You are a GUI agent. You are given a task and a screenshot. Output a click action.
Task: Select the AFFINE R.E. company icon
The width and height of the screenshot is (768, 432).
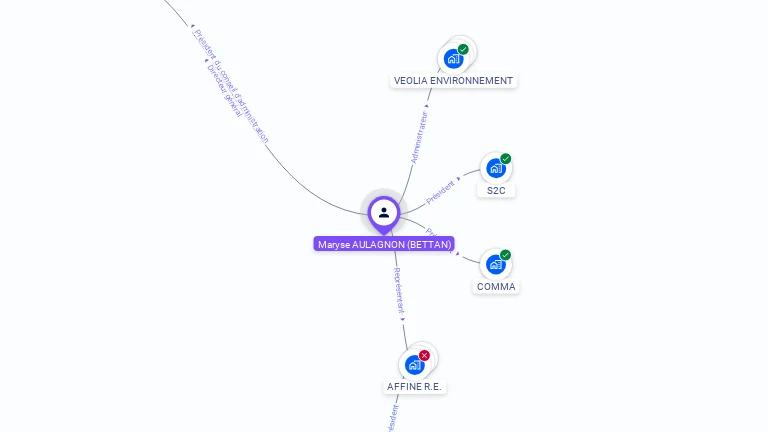click(x=414, y=365)
